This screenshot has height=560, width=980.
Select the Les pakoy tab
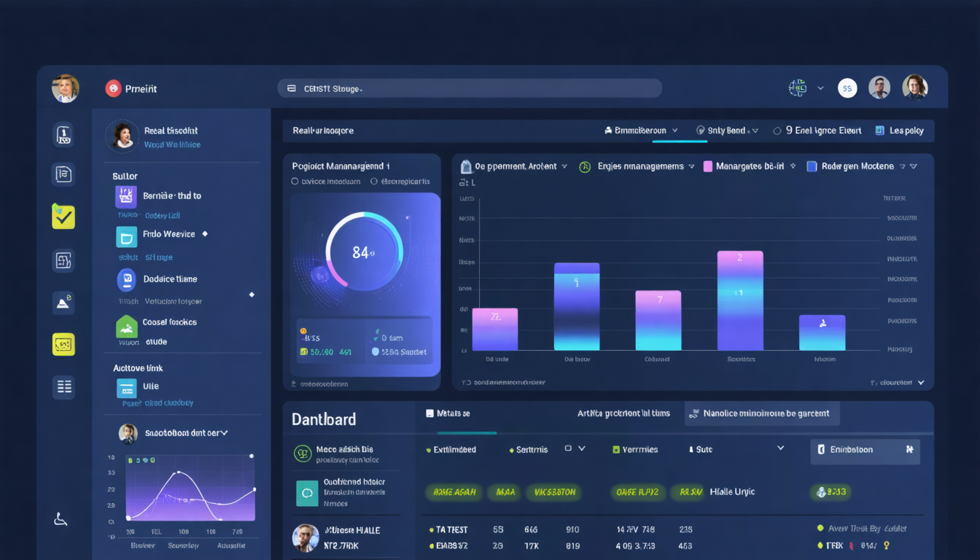tap(900, 131)
